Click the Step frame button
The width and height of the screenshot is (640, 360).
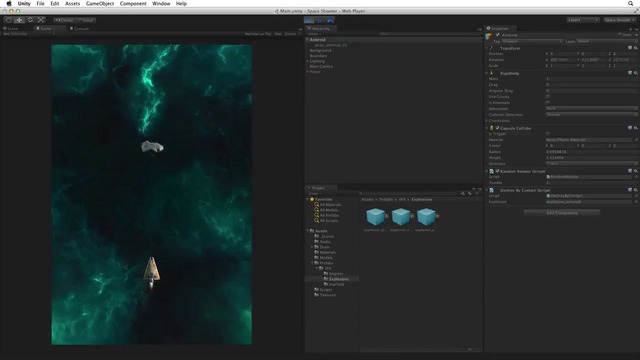coord(330,20)
